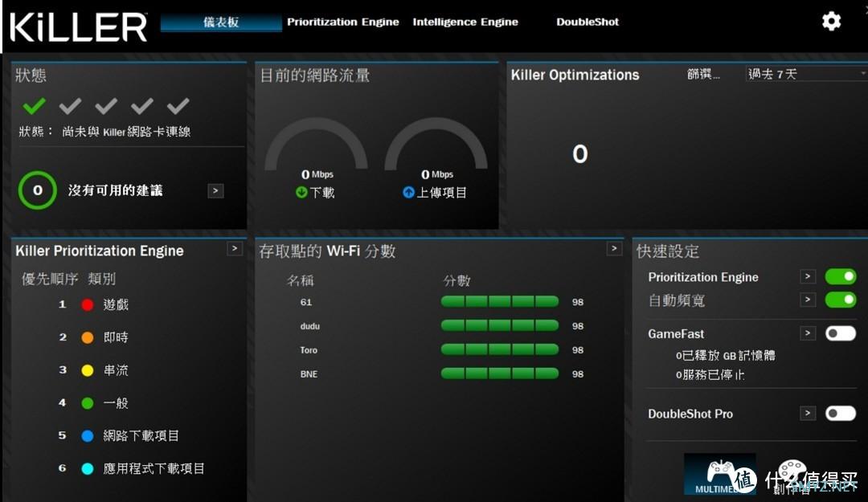
Task: Click the 遊戲 category label
Action: 116,304
